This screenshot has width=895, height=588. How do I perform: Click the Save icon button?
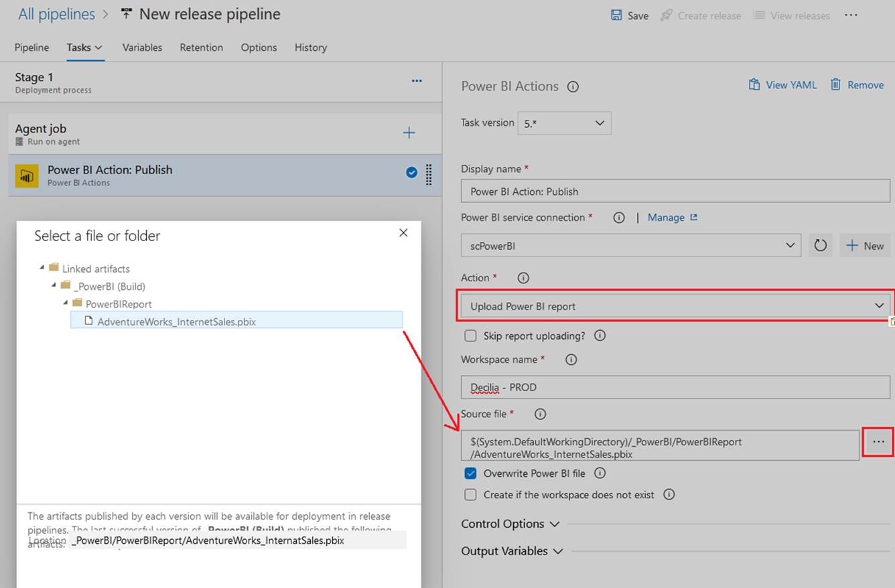click(x=629, y=15)
